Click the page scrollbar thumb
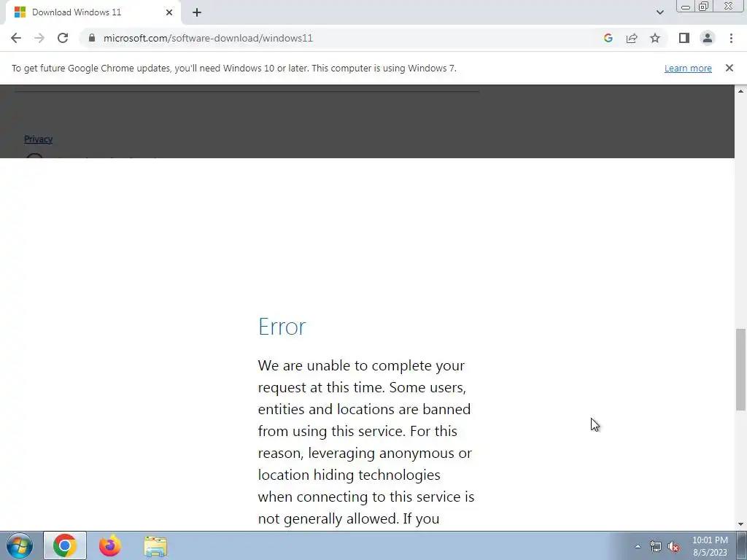 point(741,369)
